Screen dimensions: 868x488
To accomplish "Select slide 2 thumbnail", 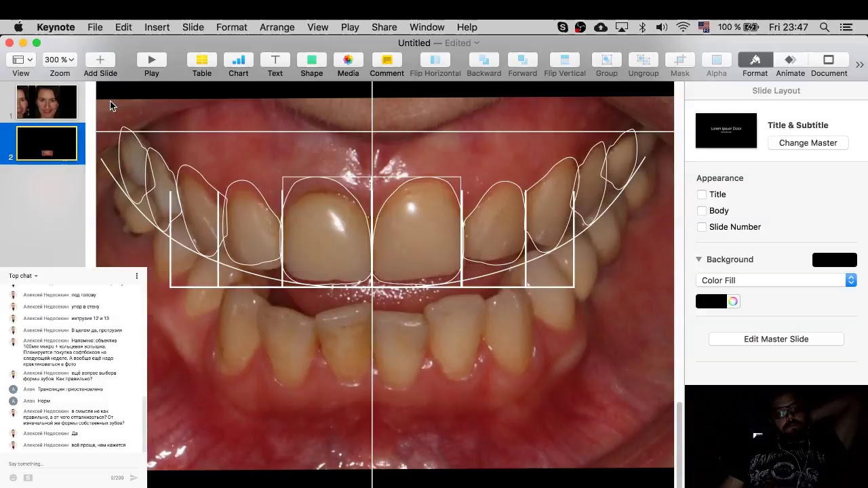I will click(x=47, y=144).
